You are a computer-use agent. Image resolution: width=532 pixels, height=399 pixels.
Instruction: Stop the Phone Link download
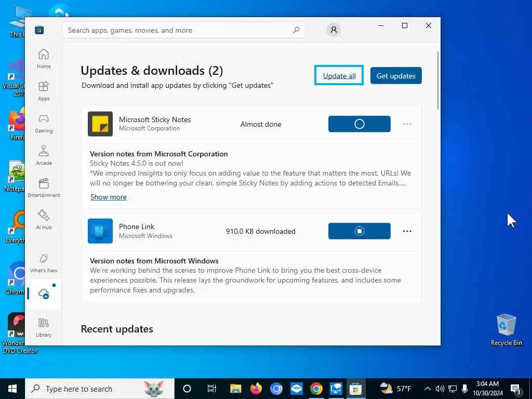360,231
